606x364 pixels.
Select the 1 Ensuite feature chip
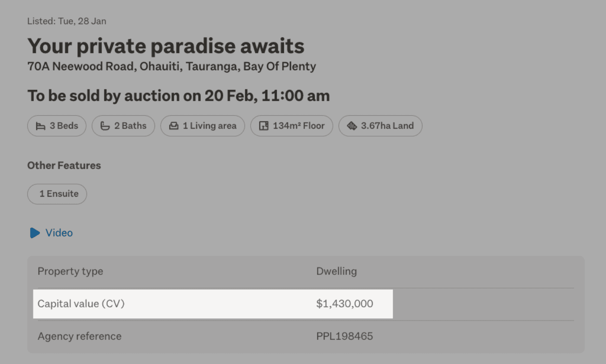pyautogui.click(x=57, y=194)
